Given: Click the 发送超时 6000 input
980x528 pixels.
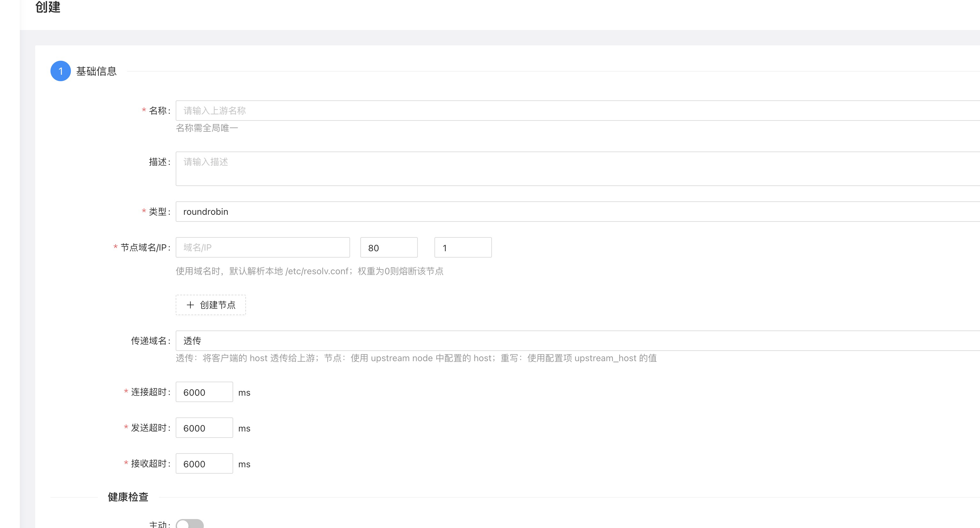Looking at the screenshot, I should (204, 428).
